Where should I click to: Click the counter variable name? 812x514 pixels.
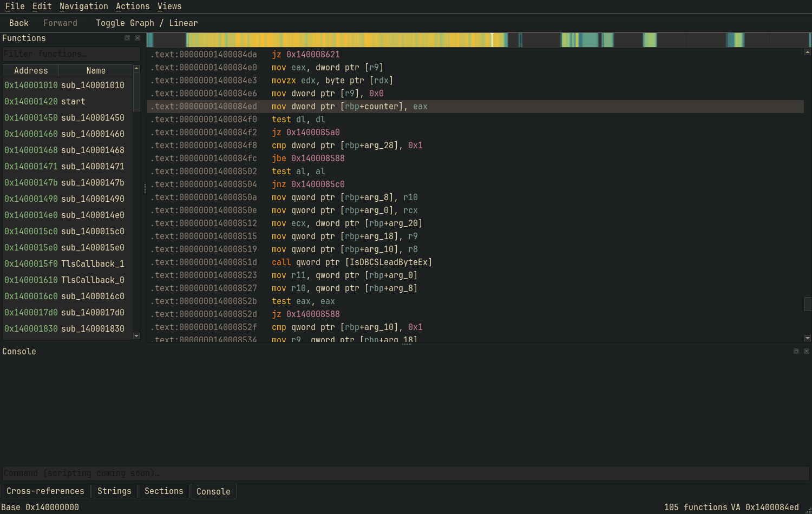coord(382,107)
